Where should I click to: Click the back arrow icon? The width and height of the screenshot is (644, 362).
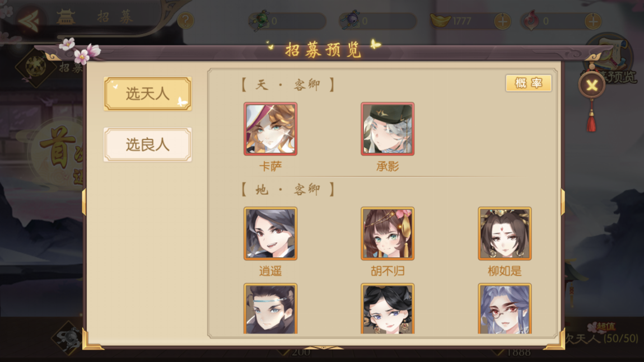[29, 20]
